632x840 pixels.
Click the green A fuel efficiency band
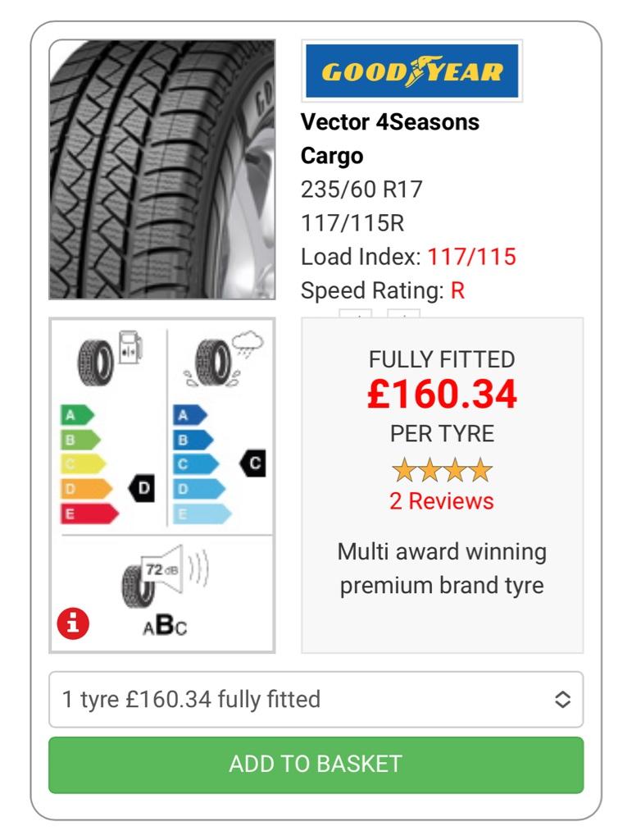point(78,414)
